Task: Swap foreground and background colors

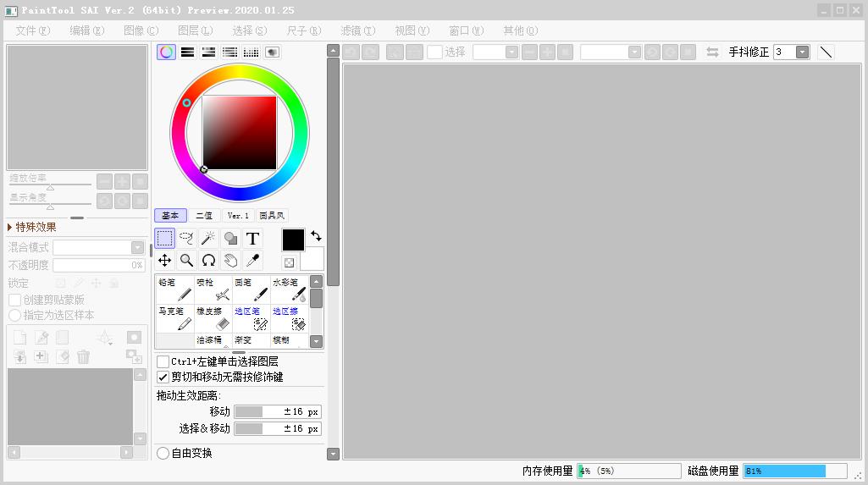Action: pyautogui.click(x=316, y=236)
